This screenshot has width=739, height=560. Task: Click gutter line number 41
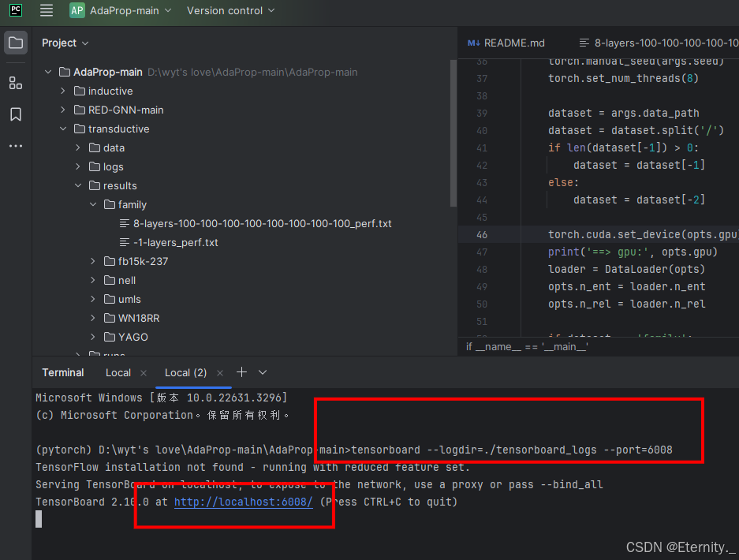[x=482, y=148]
